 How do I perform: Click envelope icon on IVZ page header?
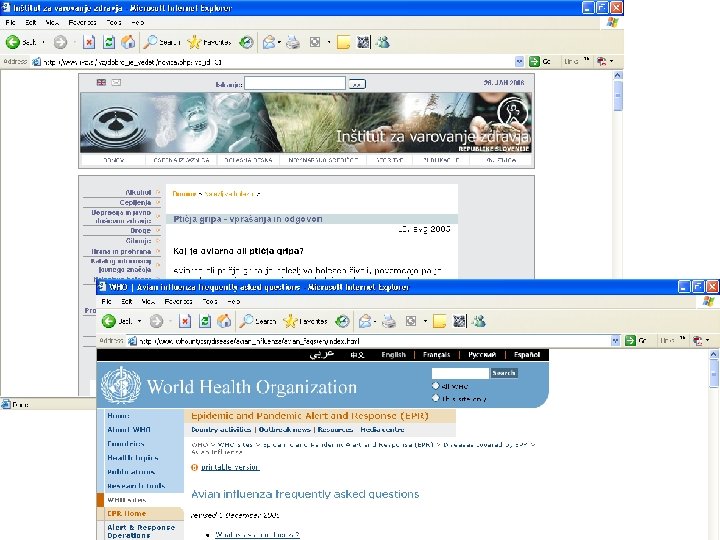coord(116,82)
